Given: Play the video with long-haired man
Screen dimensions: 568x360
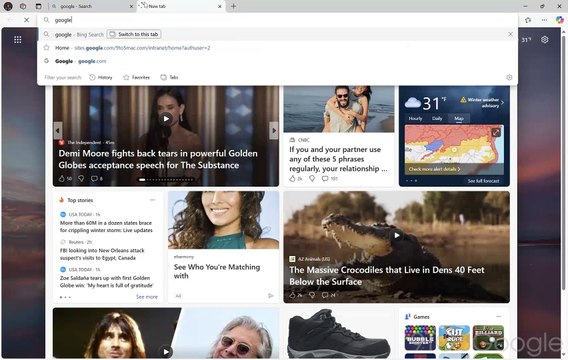Looking at the screenshot, I should 166,351.
